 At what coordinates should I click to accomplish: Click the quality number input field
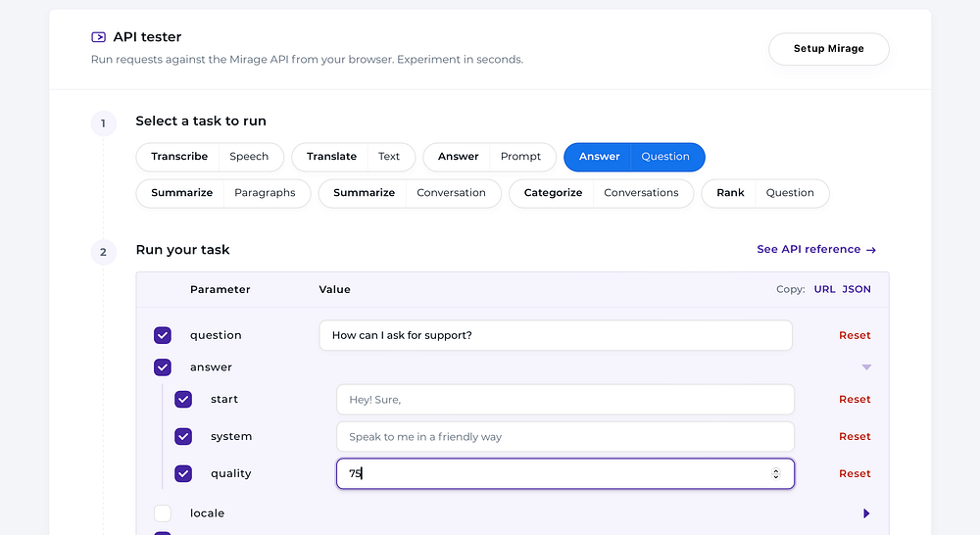pos(565,473)
